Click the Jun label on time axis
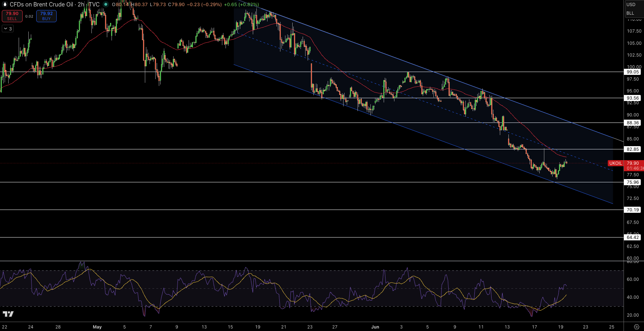 [375, 327]
